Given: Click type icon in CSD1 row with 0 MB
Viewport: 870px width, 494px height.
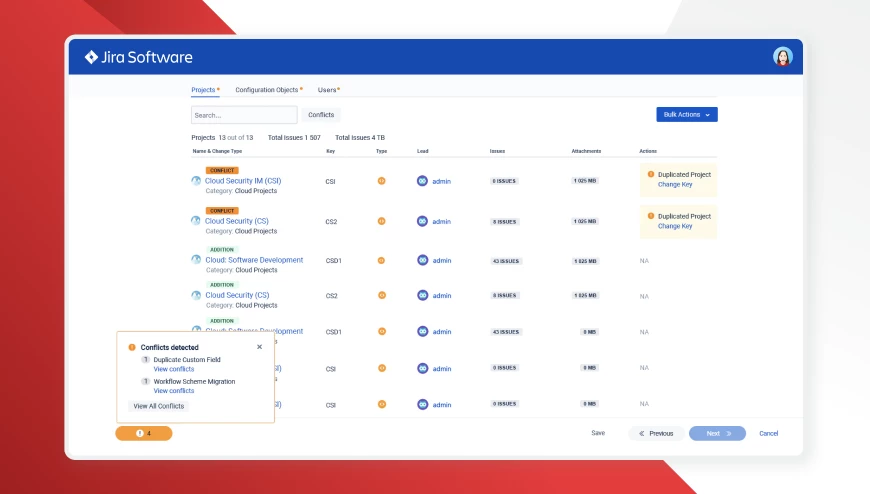Looking at the screenshot, I should [382, 331].
